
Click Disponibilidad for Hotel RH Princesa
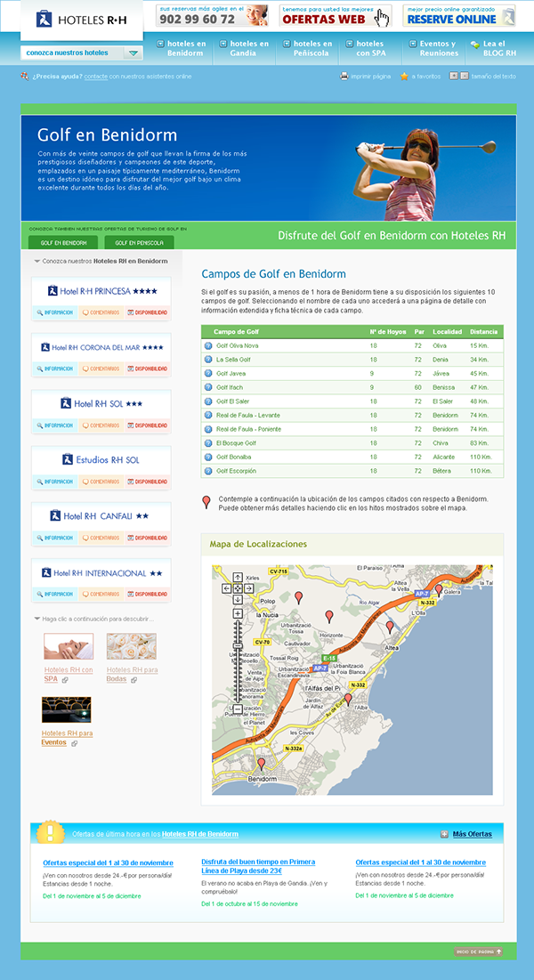point(148,312)
